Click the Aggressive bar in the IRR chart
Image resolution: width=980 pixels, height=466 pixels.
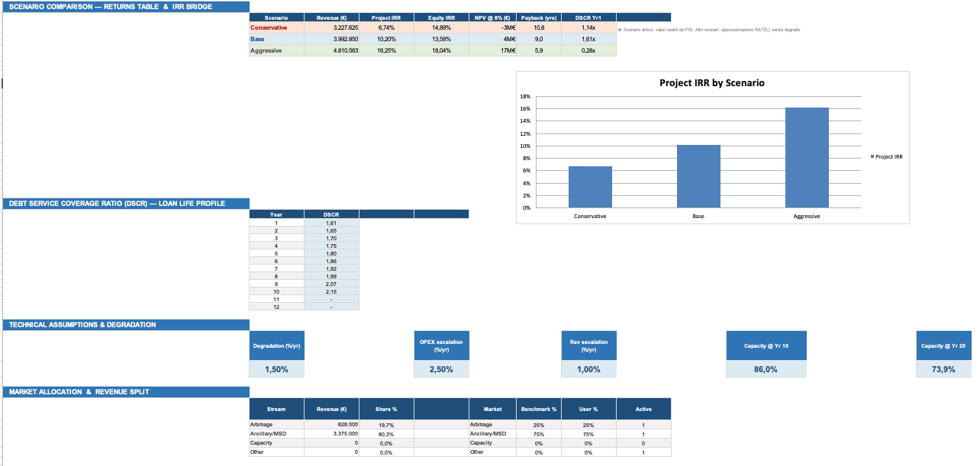click(807, 157)
